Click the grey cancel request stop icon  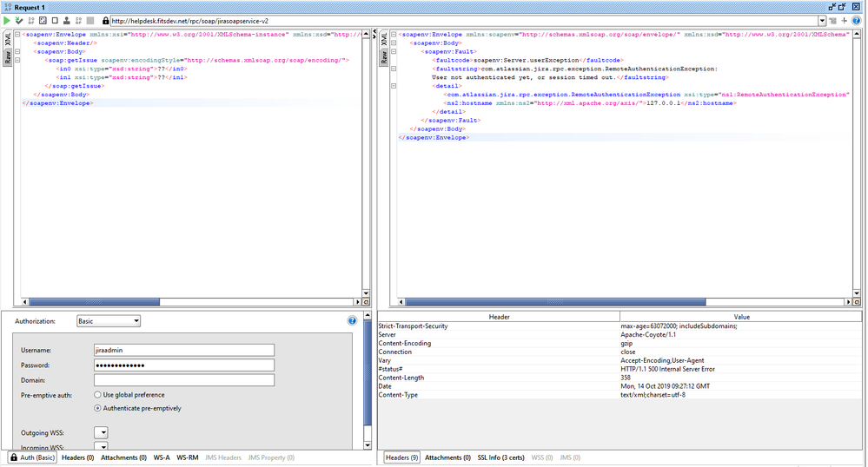tap(90, 21)
